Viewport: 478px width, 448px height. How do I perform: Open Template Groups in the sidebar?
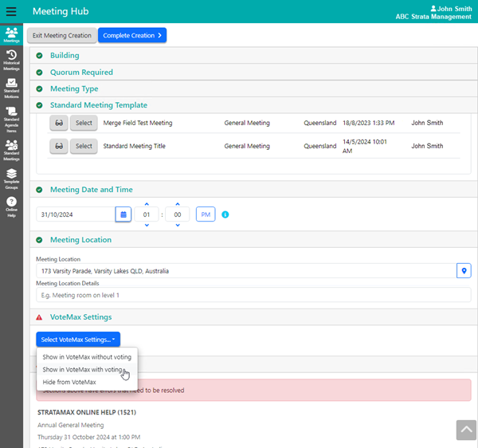[11, 179]
